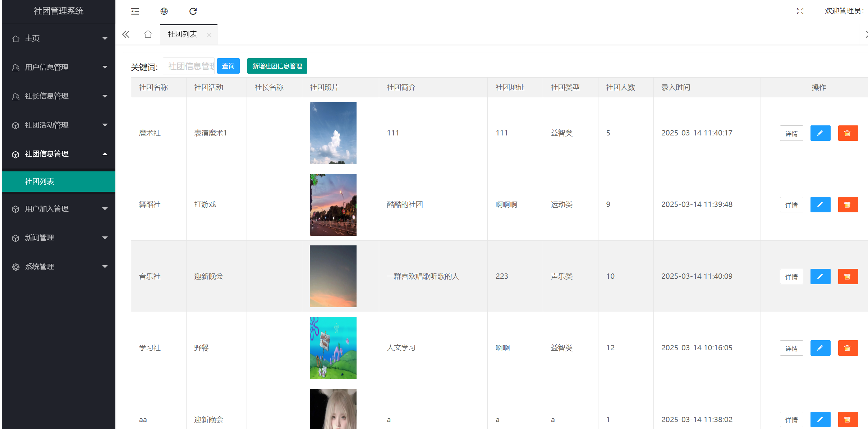Collapse the 社团信息管理 sidebar menu

point(59,154)
